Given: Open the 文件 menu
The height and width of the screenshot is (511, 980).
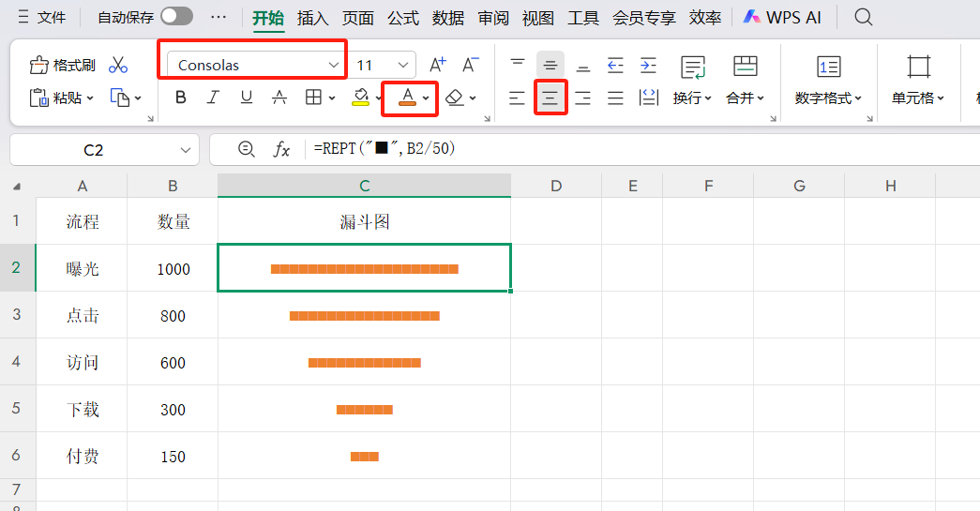Looking at the screenshot, I should [x=42, y=18].
